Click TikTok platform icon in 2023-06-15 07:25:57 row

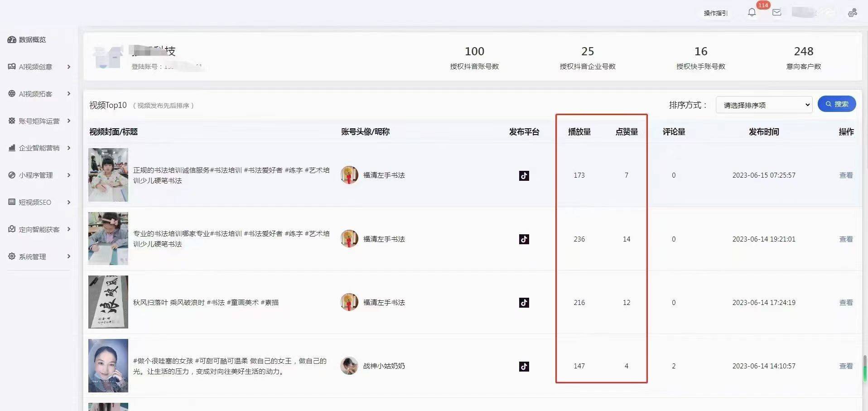[x=524, y=175]
